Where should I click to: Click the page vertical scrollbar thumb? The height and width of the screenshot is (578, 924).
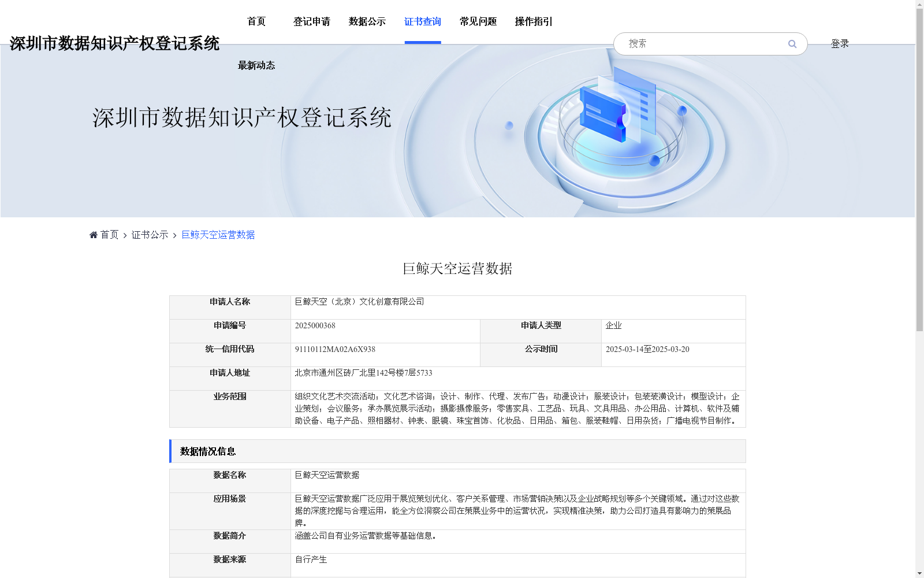tap(919, 170)
